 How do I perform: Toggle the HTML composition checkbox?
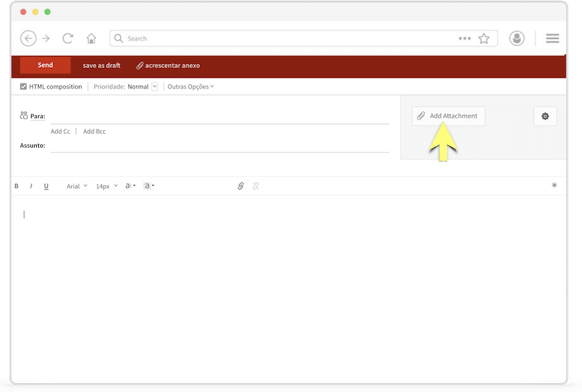click(x=23, y=87)
